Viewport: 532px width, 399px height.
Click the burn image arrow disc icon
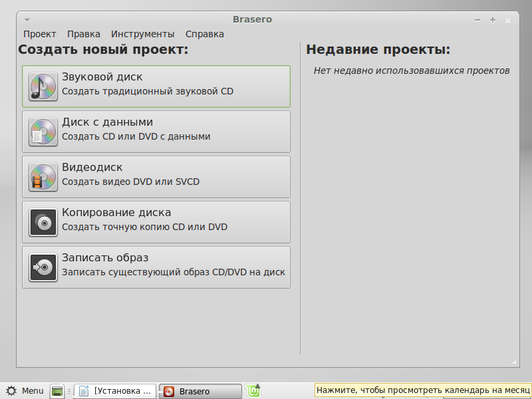point(43,267)
